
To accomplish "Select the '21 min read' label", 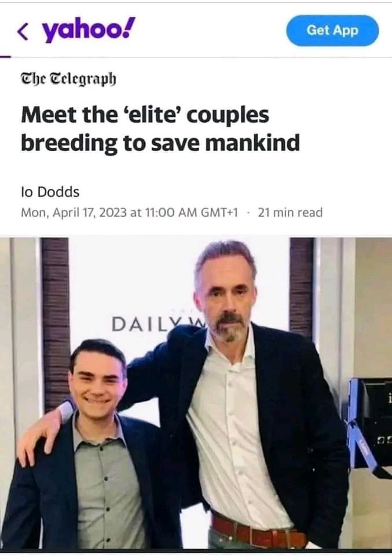I will pyautogui.click(x=290, y=213).
